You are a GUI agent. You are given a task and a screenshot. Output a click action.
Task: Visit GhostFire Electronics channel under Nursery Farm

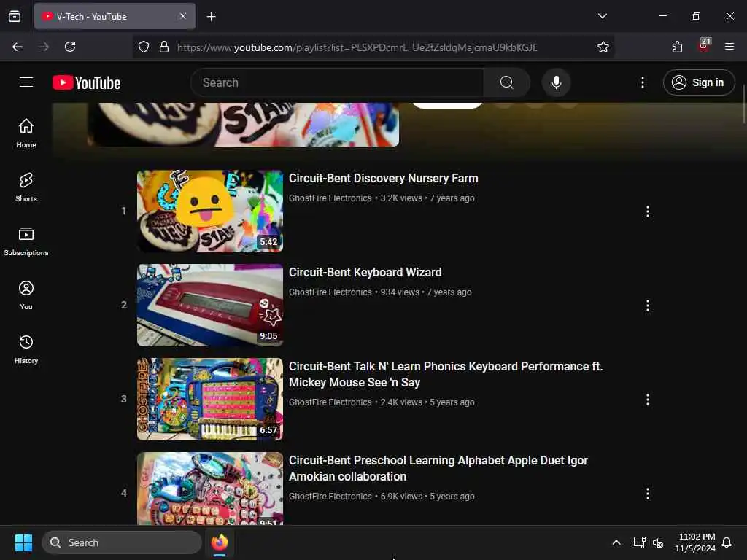tap(330, 198)
